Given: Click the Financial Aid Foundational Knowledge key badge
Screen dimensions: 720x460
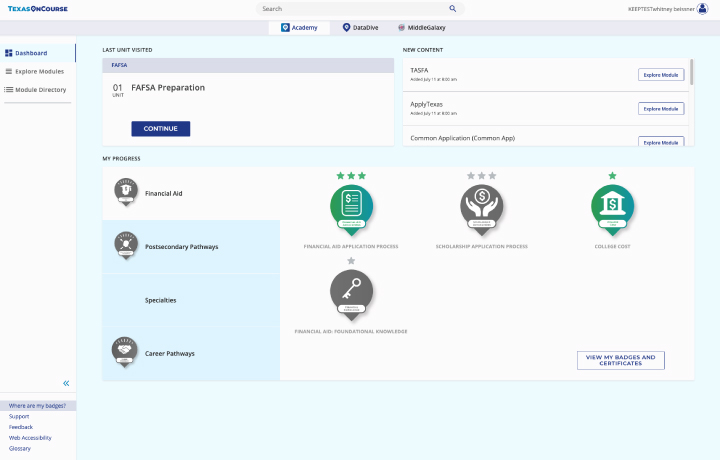Looking at the screenshot, I should click(x=351, y=293).
